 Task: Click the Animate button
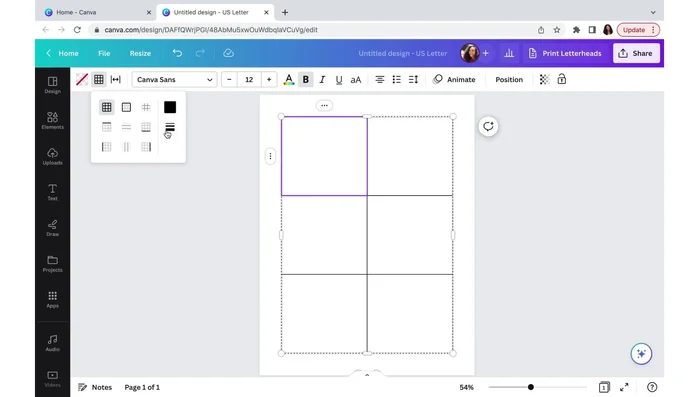pyautogui.click(x=454, y=80)
